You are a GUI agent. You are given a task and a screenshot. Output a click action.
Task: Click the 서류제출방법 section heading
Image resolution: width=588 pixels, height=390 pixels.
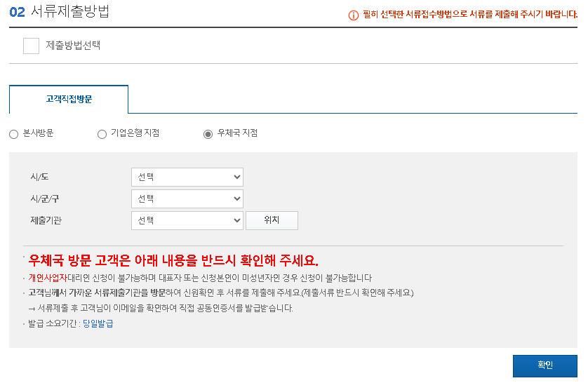coord(70,11)
